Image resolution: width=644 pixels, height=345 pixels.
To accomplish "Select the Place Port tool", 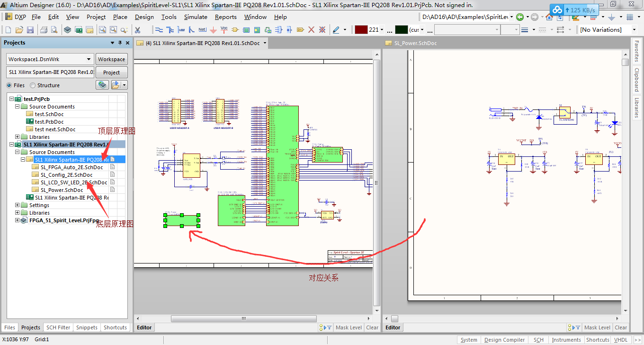I will (x=300, y=30).
